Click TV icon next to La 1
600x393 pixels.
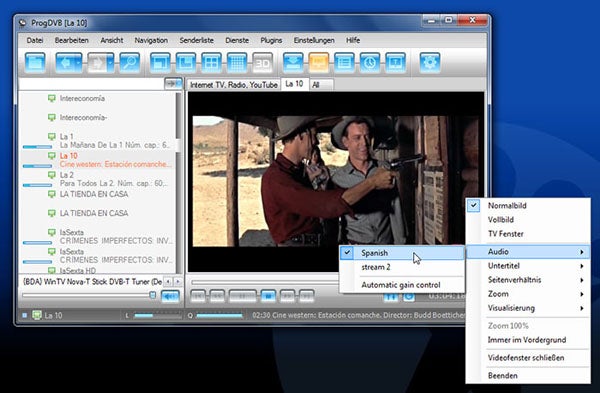tap(52, 136)
